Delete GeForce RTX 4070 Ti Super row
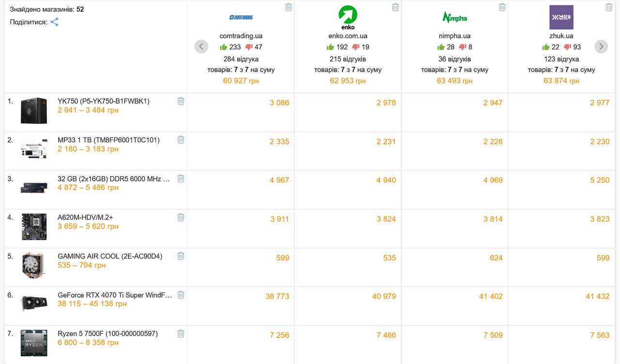Viewport: 620px width, 364px height. [x=181, y=295]
